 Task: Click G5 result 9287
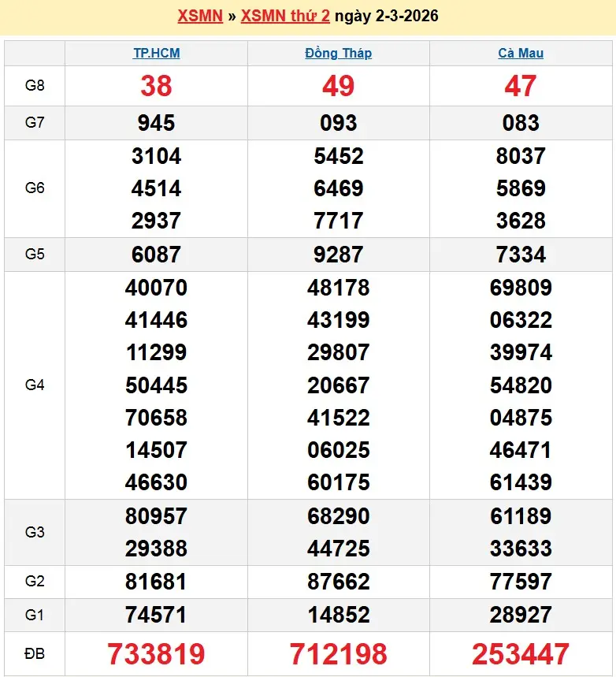click(338, 255)
